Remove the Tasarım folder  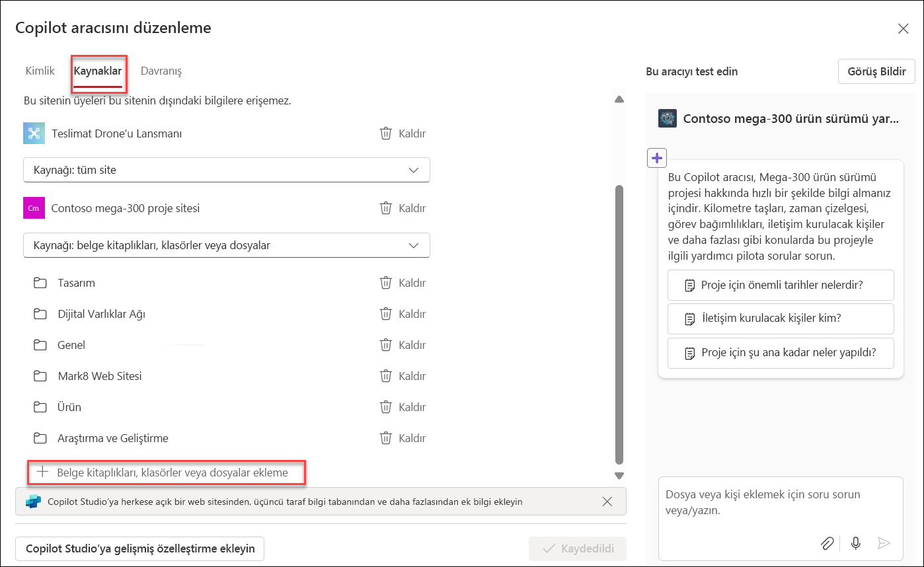coord(403,283)
